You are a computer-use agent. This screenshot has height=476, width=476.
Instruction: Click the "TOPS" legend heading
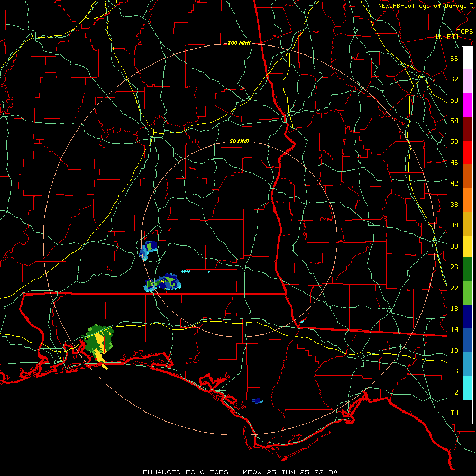pyautogui.click(x=465, y=31)
